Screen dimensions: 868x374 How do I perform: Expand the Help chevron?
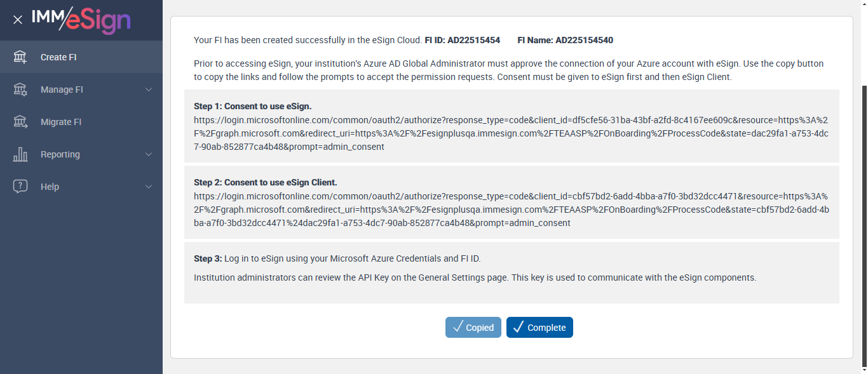pos(149,187)
